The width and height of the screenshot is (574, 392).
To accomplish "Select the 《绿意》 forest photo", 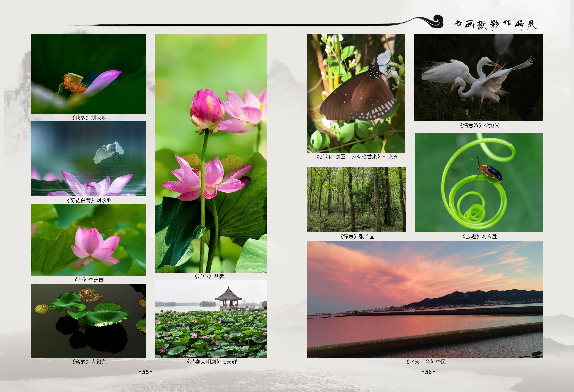I will point(356,200).
